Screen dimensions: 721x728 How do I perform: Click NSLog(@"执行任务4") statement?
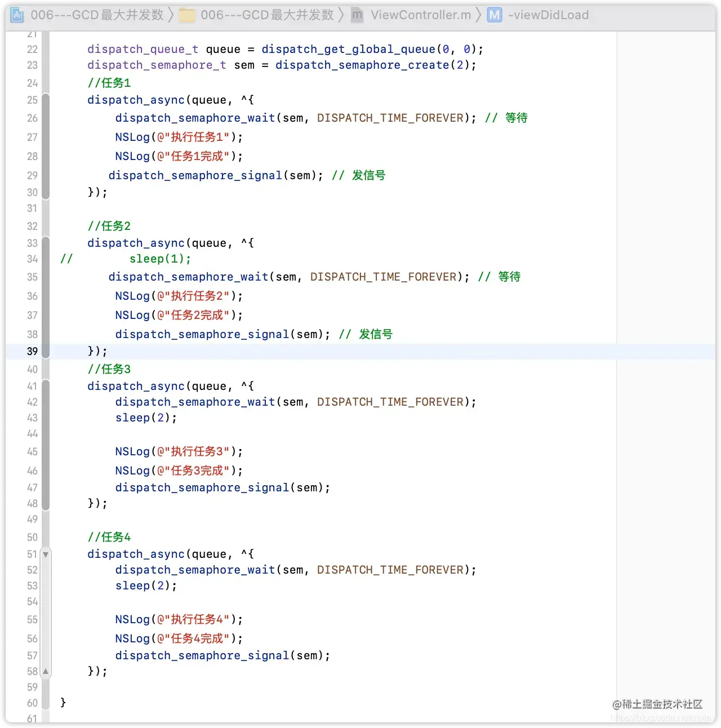click(x=179, y=620)
